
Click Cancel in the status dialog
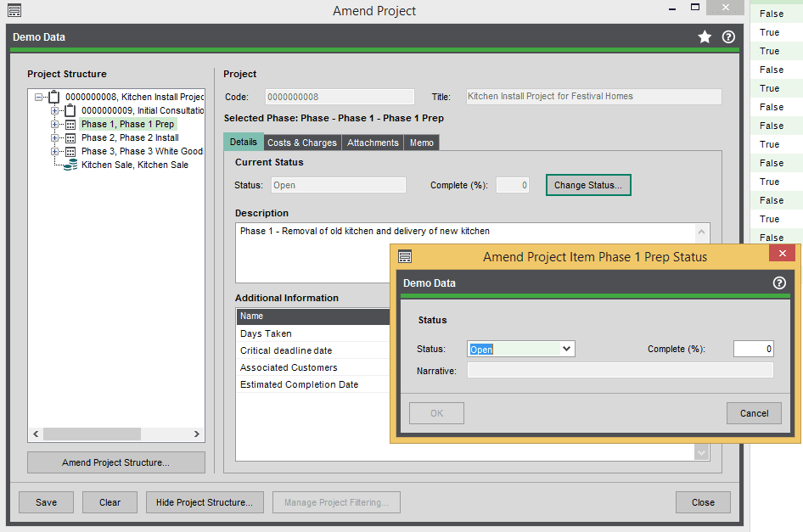[x=754, y=413]
